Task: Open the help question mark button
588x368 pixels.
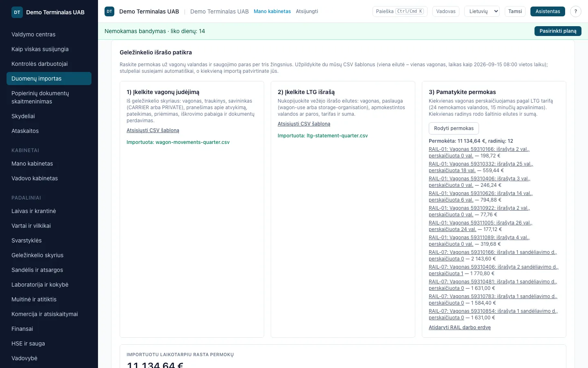Action: coord(576,11)
